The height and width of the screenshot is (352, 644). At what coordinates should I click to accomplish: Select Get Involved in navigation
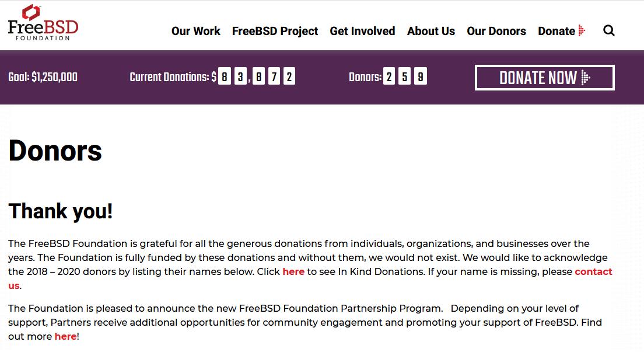click(x=362, y=31)
